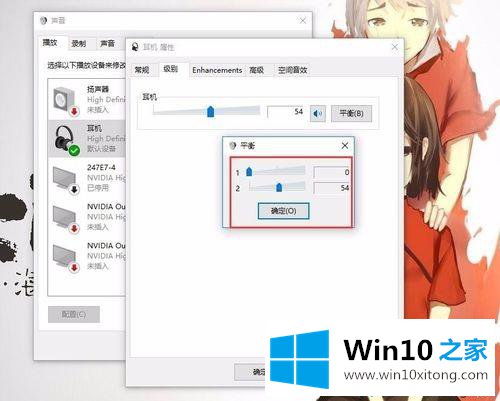Click the 扬声器 device name text

click(98, 89)
